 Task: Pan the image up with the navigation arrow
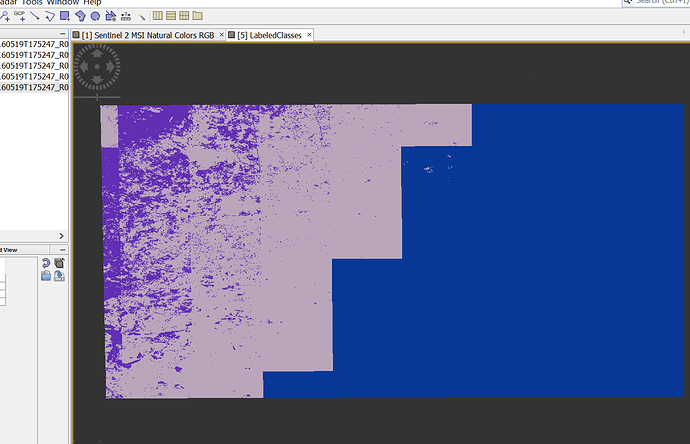click(x=97, y=53)
